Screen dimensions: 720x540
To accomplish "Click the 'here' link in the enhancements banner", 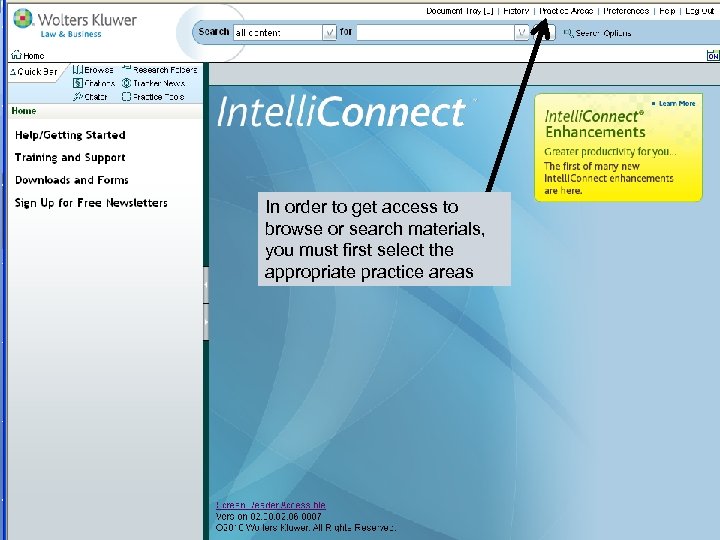I will (x=571, y=191).
